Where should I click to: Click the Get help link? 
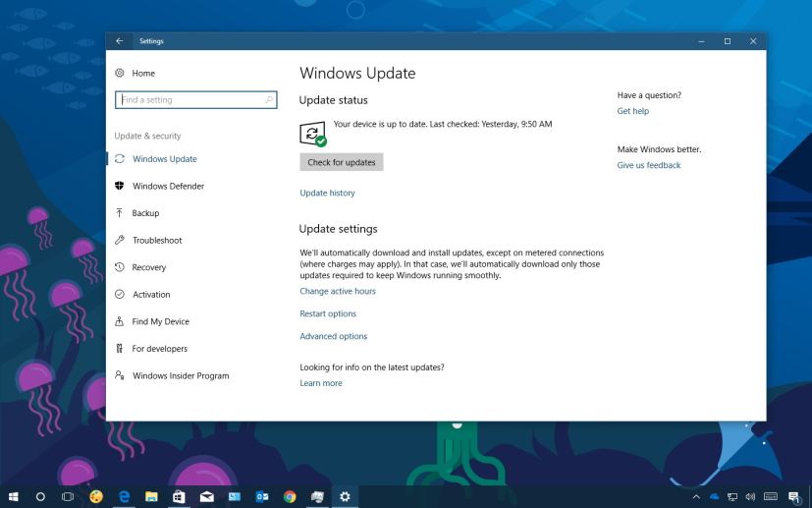click(x=633, y=111)
